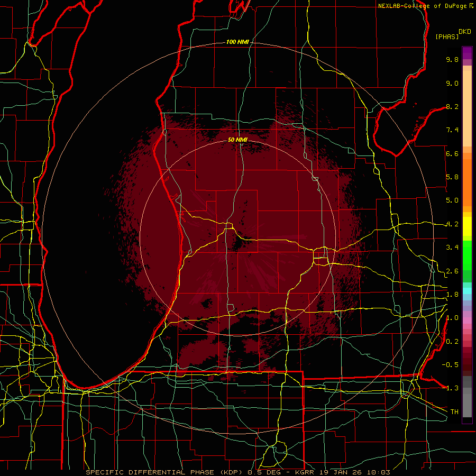Click the DKD label above the color scale
Viewport: 476px width, 476px height.
coord(465,32)
